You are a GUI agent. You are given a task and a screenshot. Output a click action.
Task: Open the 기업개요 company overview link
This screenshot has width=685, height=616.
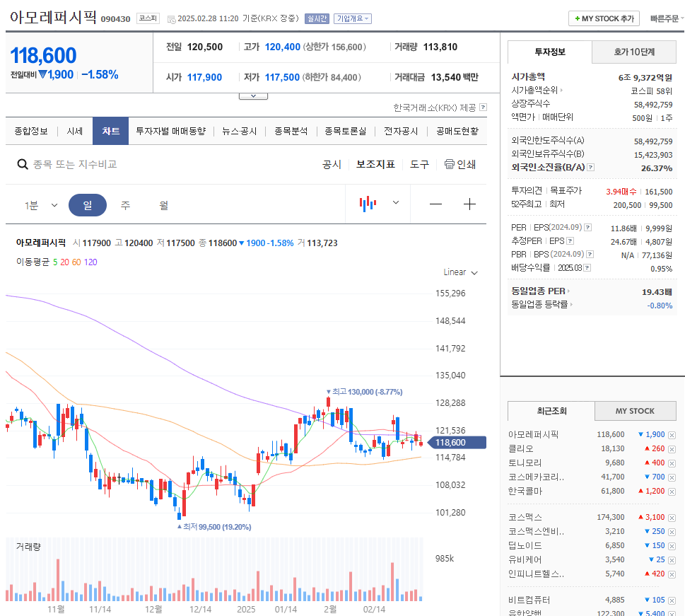(x=352, y=18)
